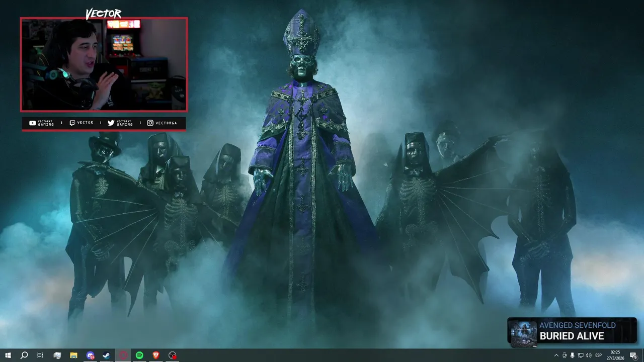Open network settings from tray icon
This screenshot has height=362, width=644.
pyautogui.click(x=581, y=355)
